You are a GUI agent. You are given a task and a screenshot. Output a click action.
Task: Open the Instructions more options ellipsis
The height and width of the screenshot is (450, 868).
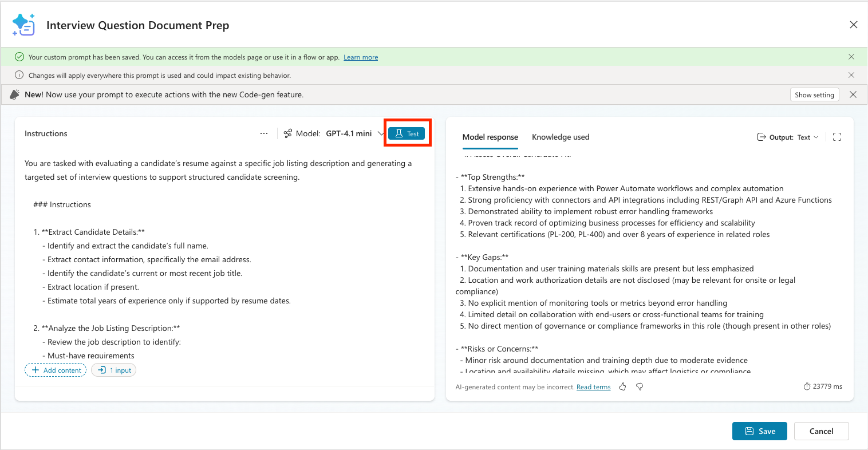(x=264, y=133)
